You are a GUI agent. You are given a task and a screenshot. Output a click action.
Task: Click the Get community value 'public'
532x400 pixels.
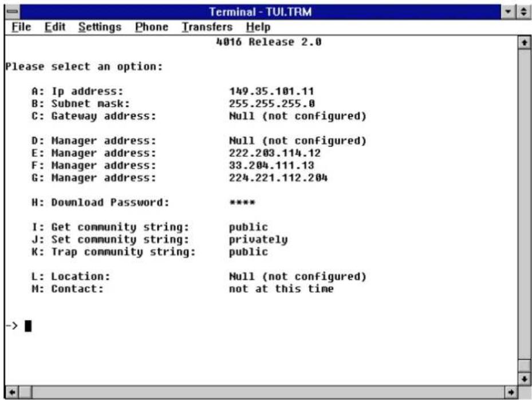[249, 227]
